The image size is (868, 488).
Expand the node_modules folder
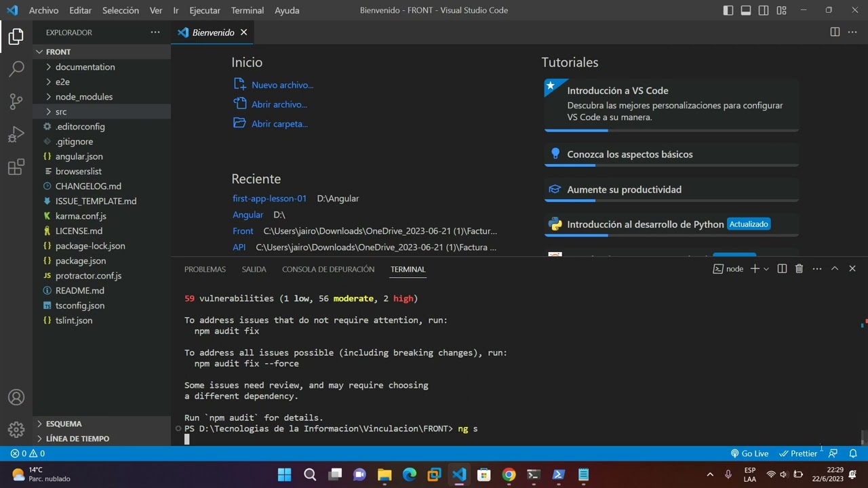point(102,96)
